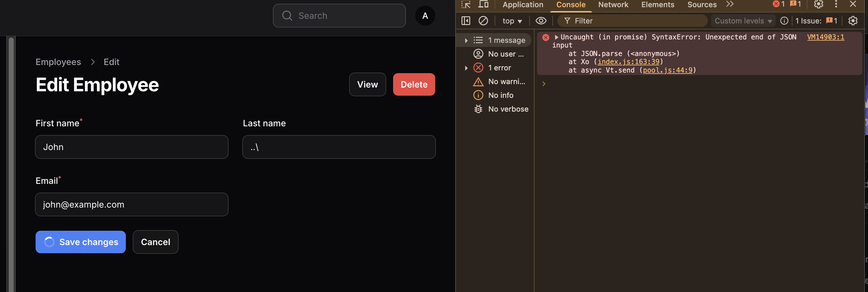This screenshot has width=868, height=292.
Task: Open the execution context 'top' dropdown
Action: (512, 21)
